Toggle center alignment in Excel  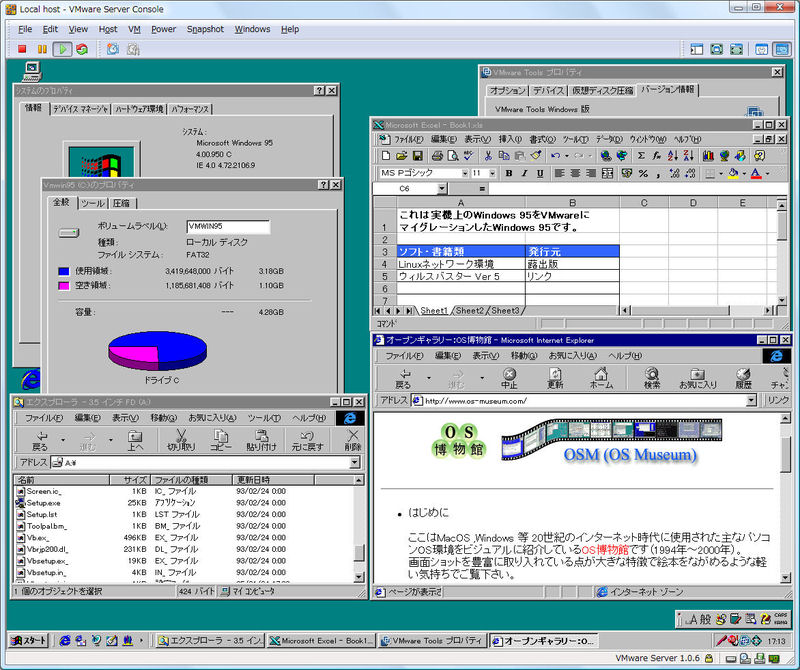[x=575, y=173]
